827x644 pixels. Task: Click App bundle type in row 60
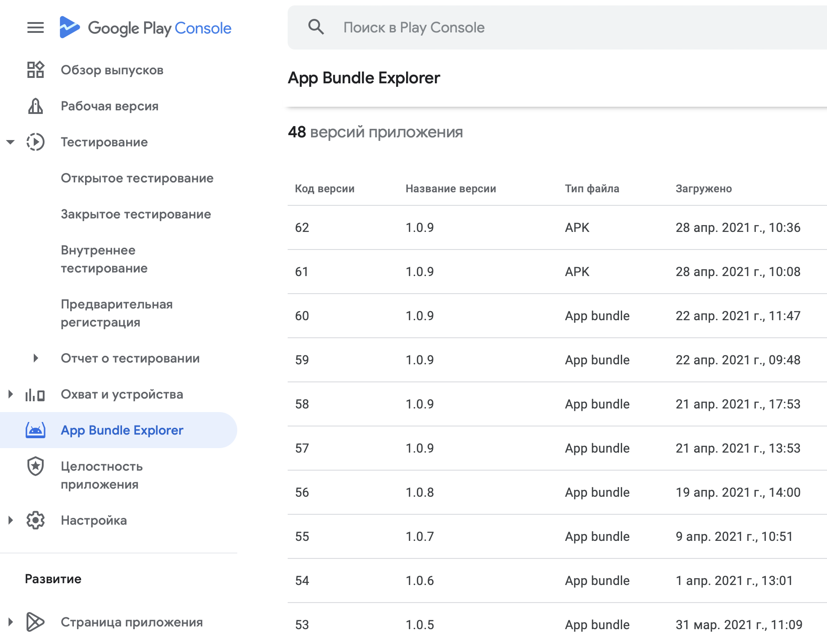pyautogui.click(x=597, y=316)
